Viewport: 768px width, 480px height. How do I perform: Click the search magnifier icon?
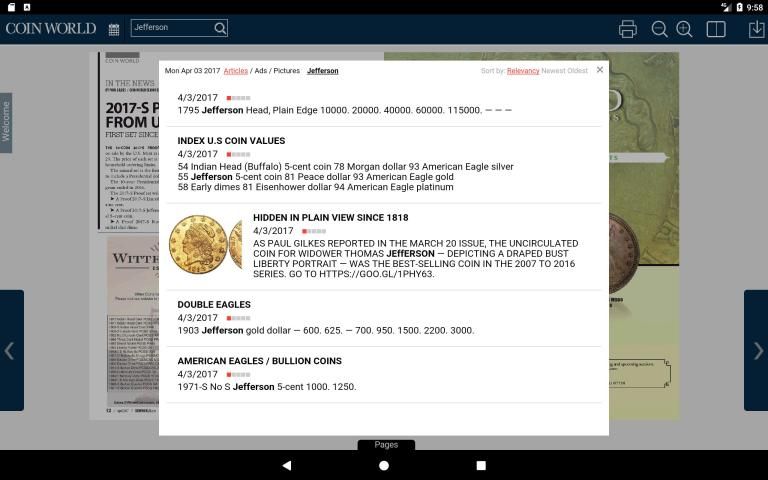(x=220, y=28)
